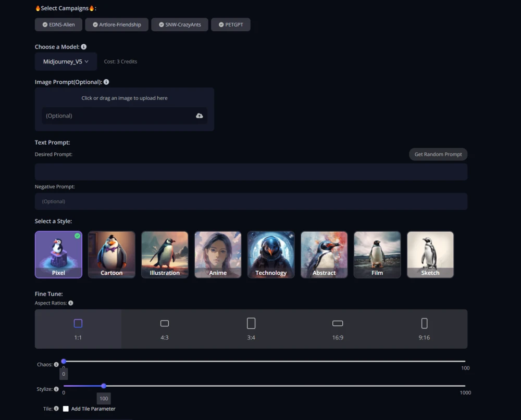This screenshot has height=420, width=521.
Task: Click the Image Prompt info icon
Action: (x=106, y=82)
